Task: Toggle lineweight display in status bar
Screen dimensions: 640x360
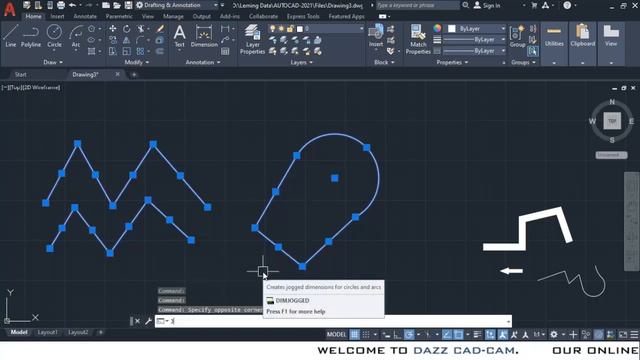Action: click(477, 335)
